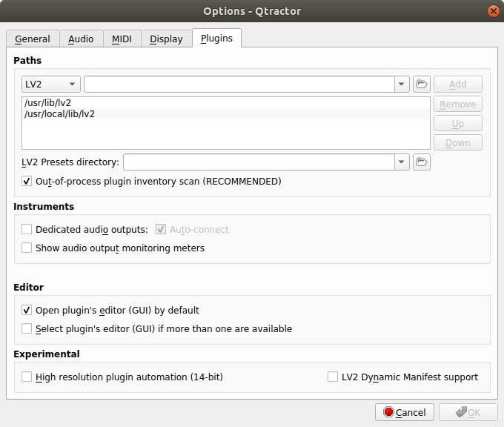The height and width of the screenshot is (427, 504).
Task: Switch to the Audio tab
Action: pos(81,39)
